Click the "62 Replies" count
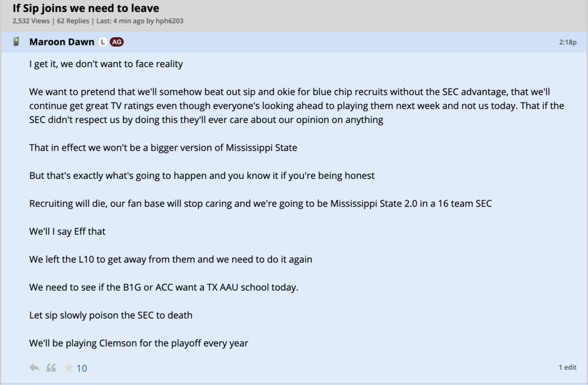 coord(73,21)
